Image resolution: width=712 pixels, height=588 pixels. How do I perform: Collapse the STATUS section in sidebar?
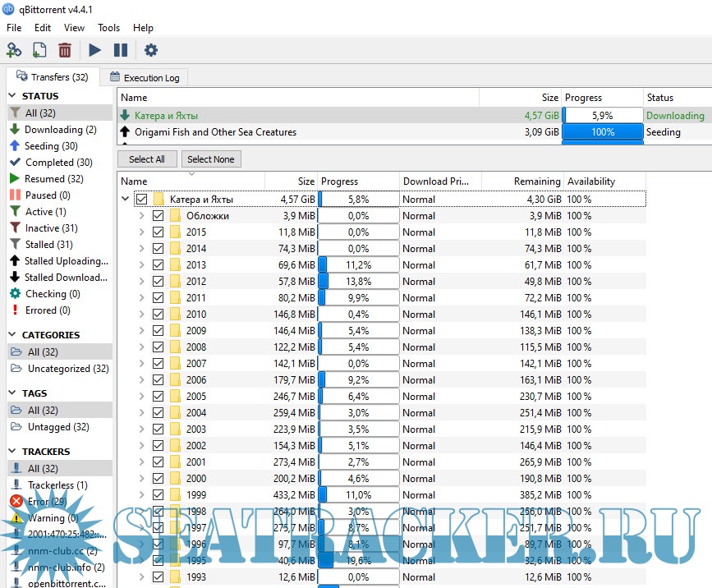click(x=13, y=96)
